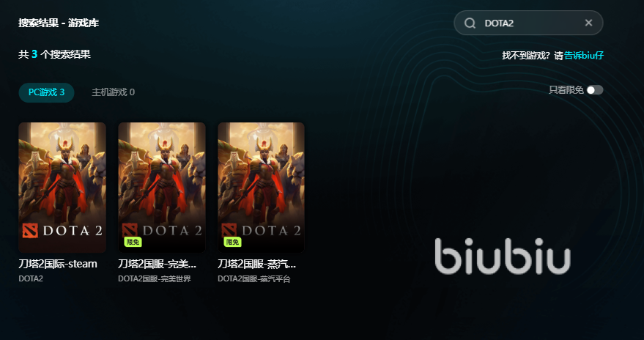Screen dimensions: 644x340
Task: Click the biubiu logo
Action: tap(503, 256)
